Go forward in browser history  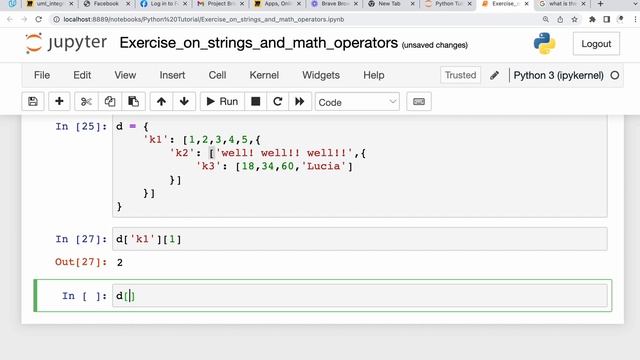coord(24,19)
